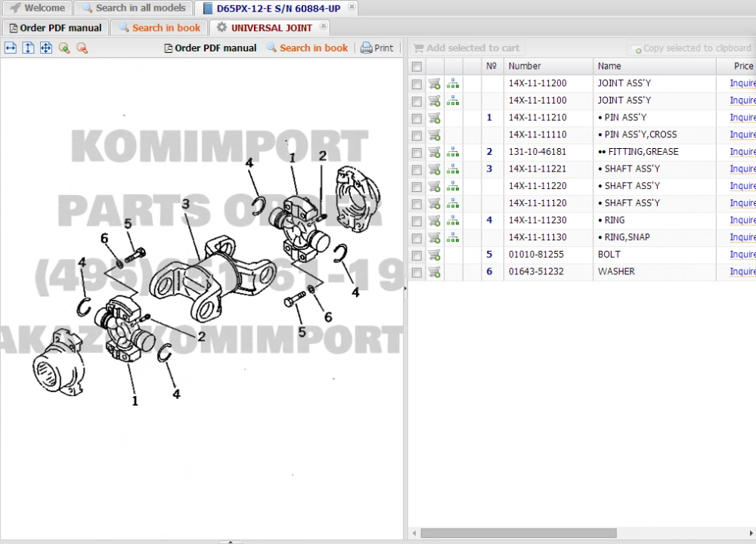Click Order PDF manual in diagram toolbar

coord(210,48)
